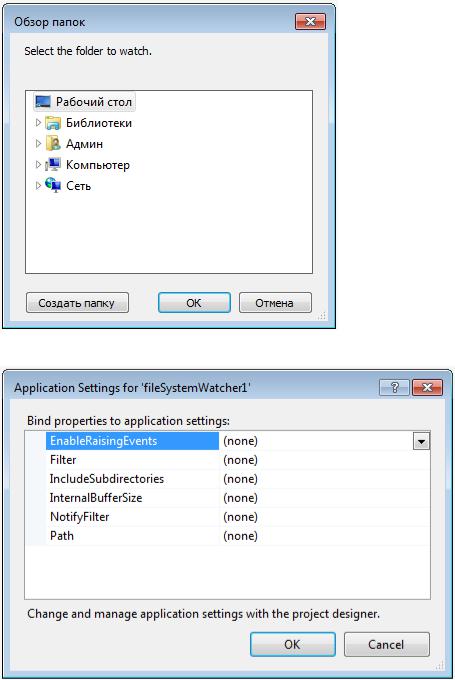Expand the Компьютер tree node
The width and height of the screenshot is (455, 680).
coord(38,164)
